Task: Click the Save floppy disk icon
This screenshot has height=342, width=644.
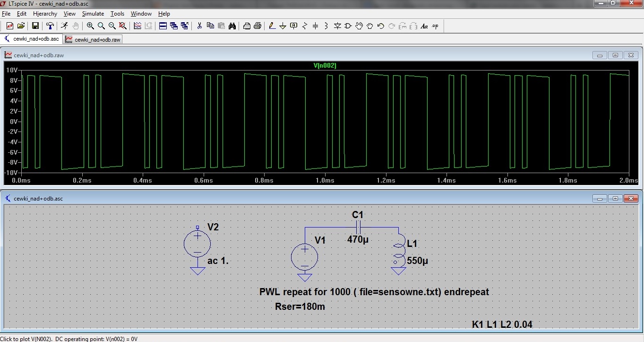Action: pyautogui.click(x=35, y=26)
